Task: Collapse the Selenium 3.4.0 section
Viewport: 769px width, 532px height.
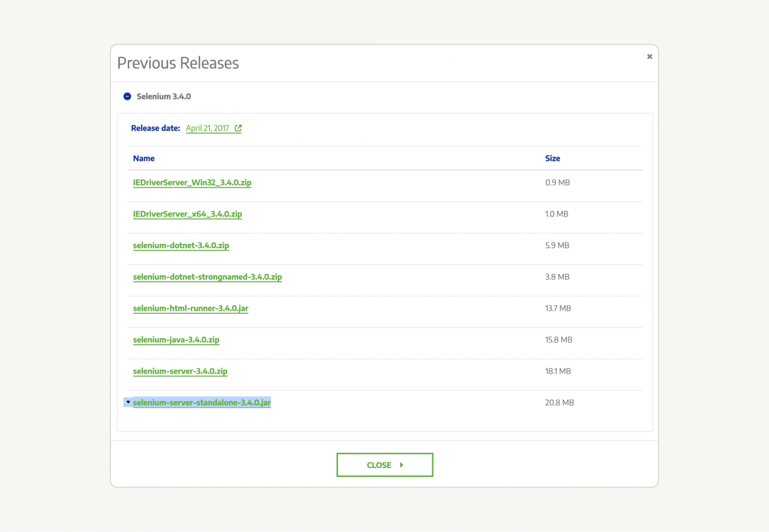Action: click(127, 97)
